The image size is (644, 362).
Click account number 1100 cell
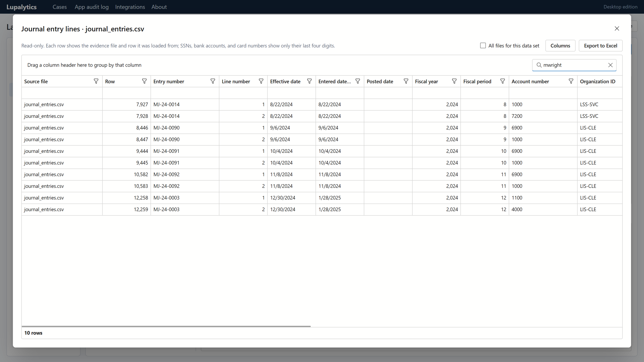(543, 198)
